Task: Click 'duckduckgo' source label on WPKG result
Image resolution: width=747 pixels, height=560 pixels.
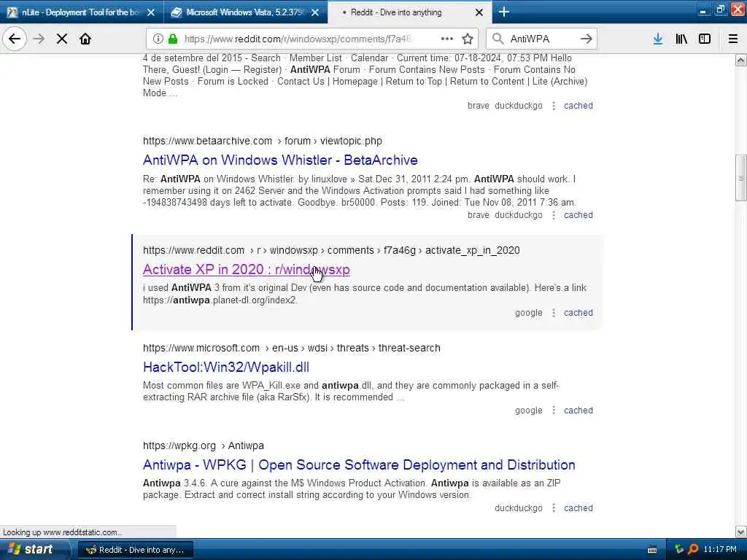Action: (519, 508)
